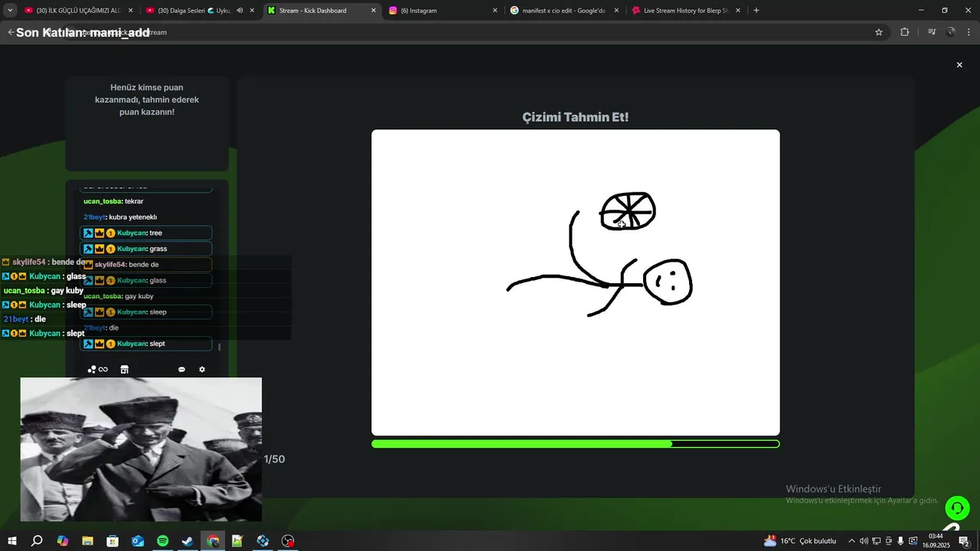
Task: Open Chrome extensions puzzle icon
Action: pos(904,32)
